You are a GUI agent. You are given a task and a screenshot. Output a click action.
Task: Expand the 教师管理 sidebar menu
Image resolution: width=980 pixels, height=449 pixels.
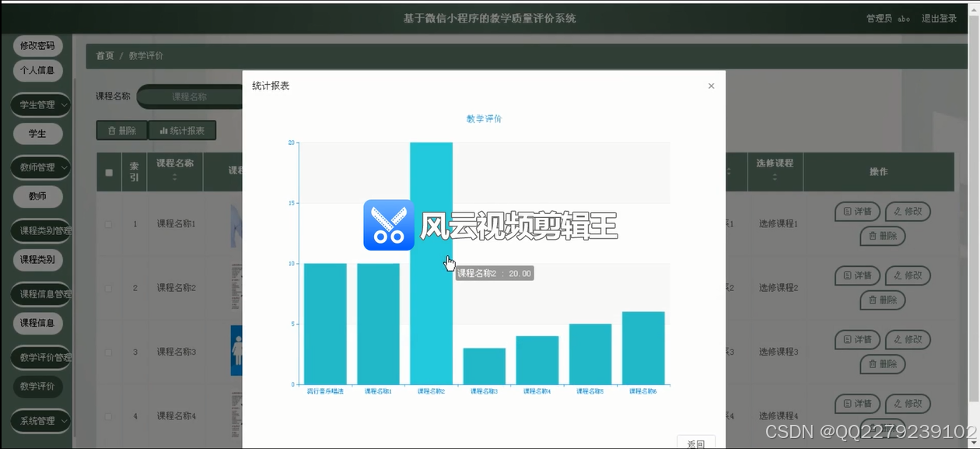(40, 167)
